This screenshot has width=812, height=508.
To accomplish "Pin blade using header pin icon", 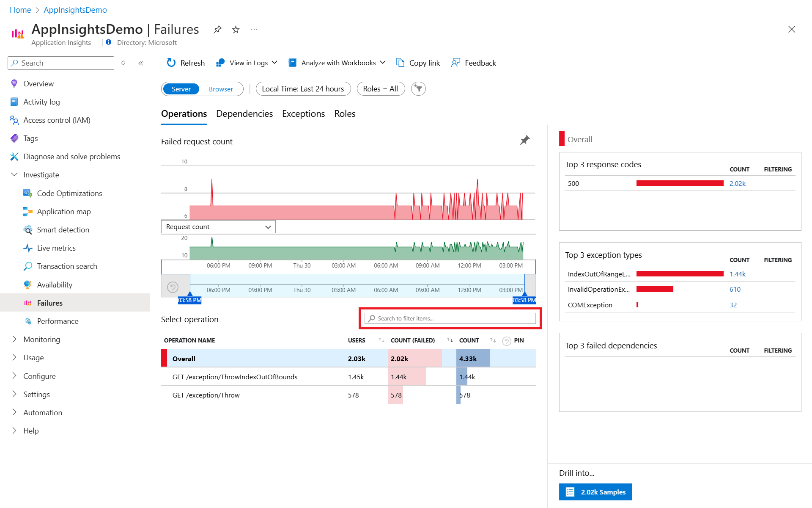I will tap(217, 30).
